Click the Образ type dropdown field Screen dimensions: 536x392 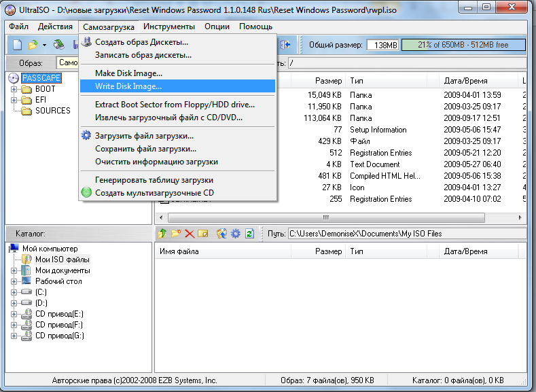point(67,63)
